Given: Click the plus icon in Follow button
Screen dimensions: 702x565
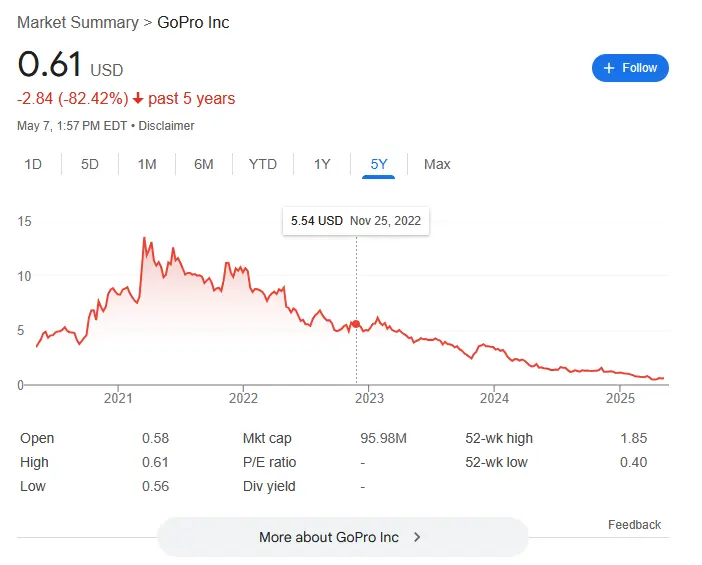Looking at the screenshot, I should tap(609, 68).
